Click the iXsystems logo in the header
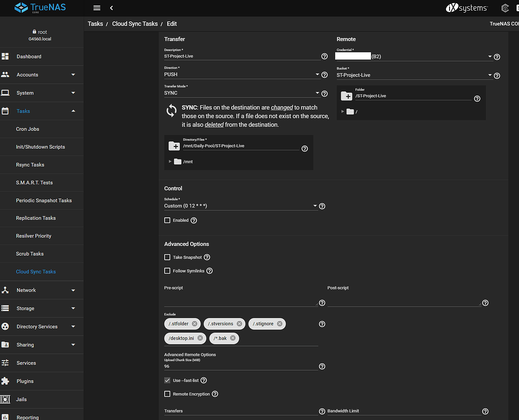519x420 pixels. [x=466, y=8]
